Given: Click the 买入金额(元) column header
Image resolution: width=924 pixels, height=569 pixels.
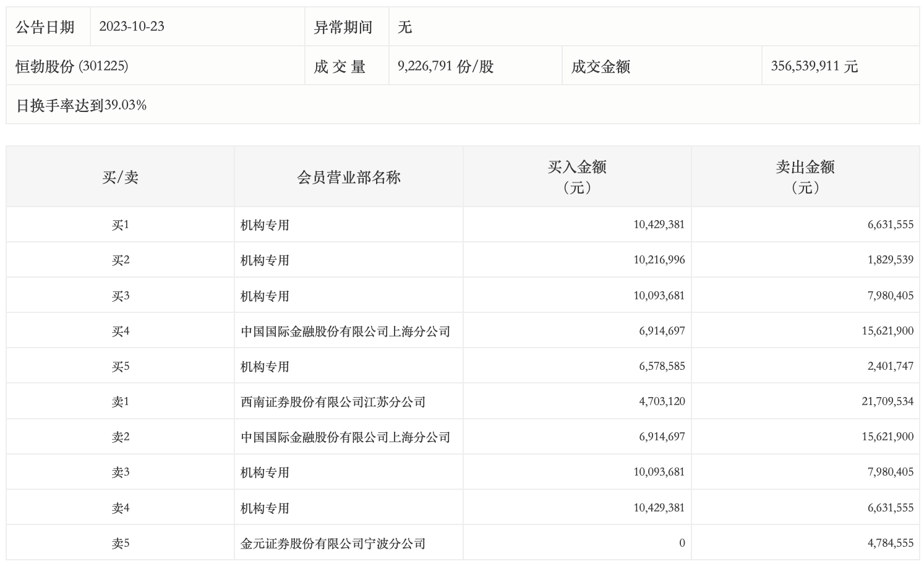Looking at the screenshot, I should (x=577, y=177).
